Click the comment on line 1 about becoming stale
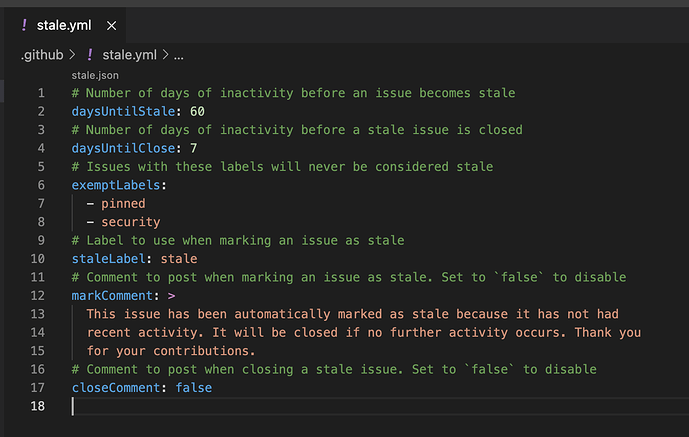 pyautogui.click(x=294, y=93)
